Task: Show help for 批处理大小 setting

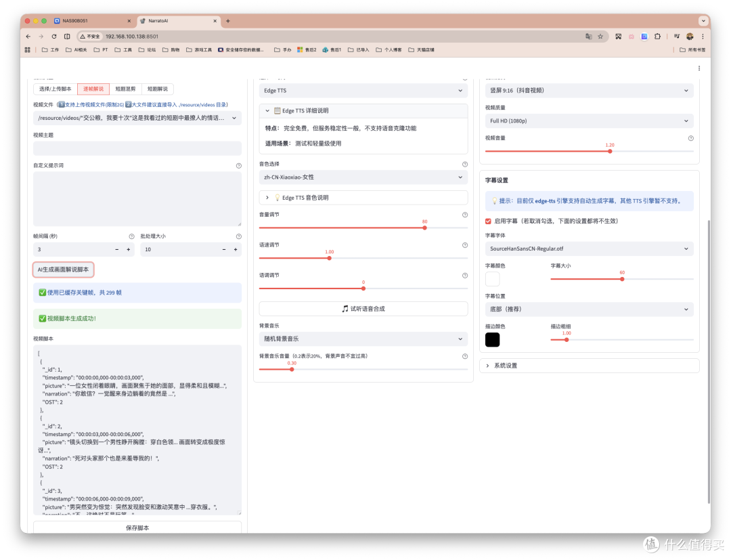Action: (239, 236)
